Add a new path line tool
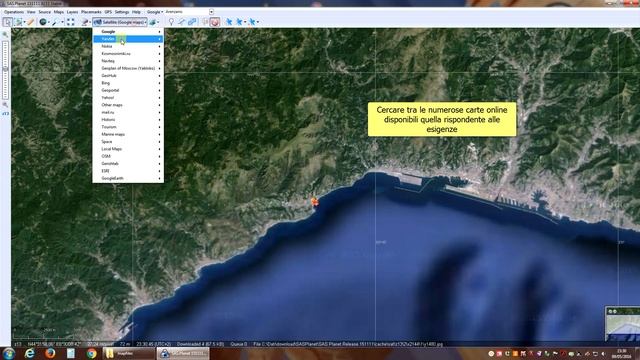Viewport: 640px width, 360px height. [181, 22]
